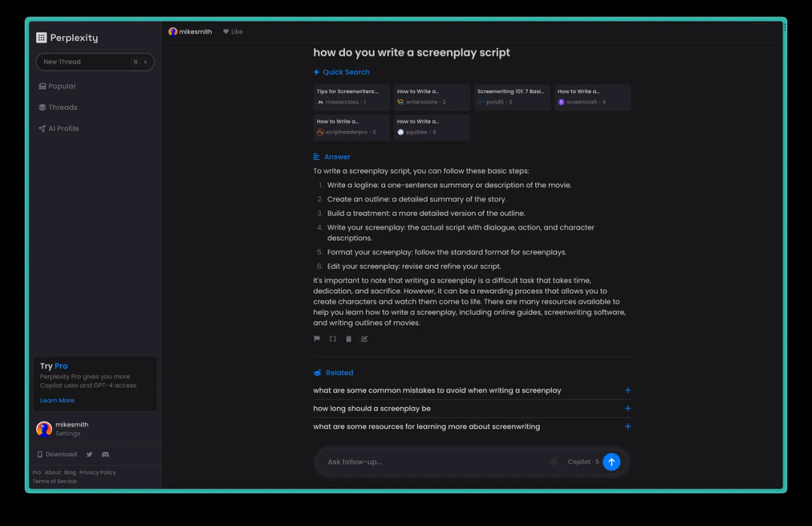
Task: Open the Twitter icon in the sidebar
Action: click(89, 455)
